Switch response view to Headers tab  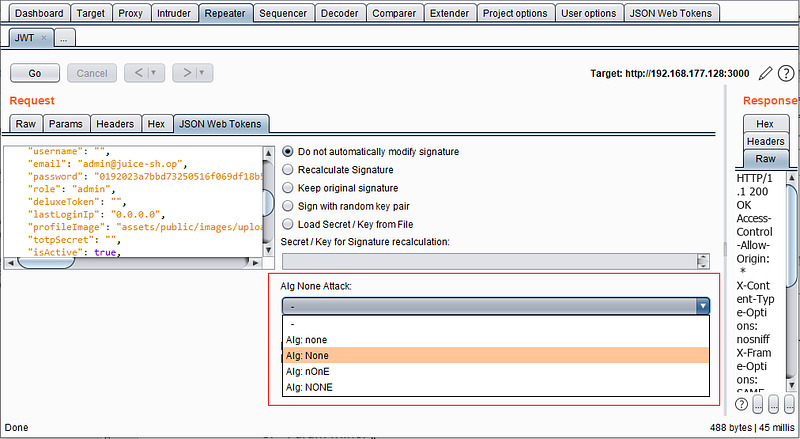click(765, 141)
